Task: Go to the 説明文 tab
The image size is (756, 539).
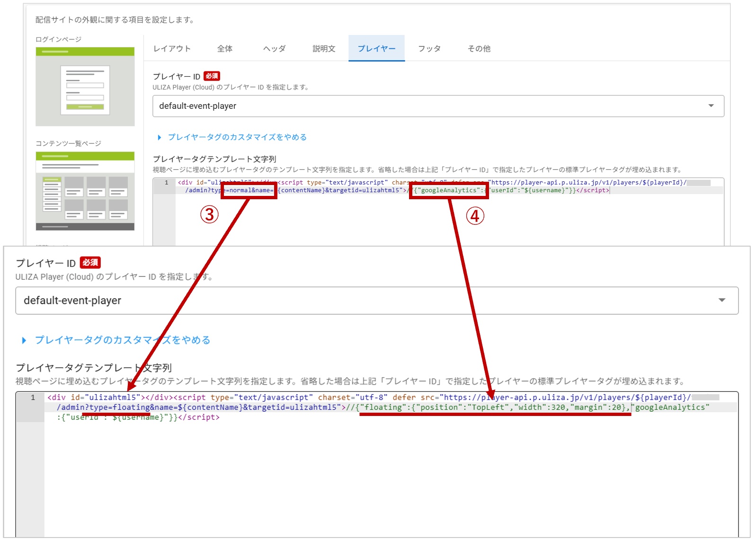Action: point(324,49)
